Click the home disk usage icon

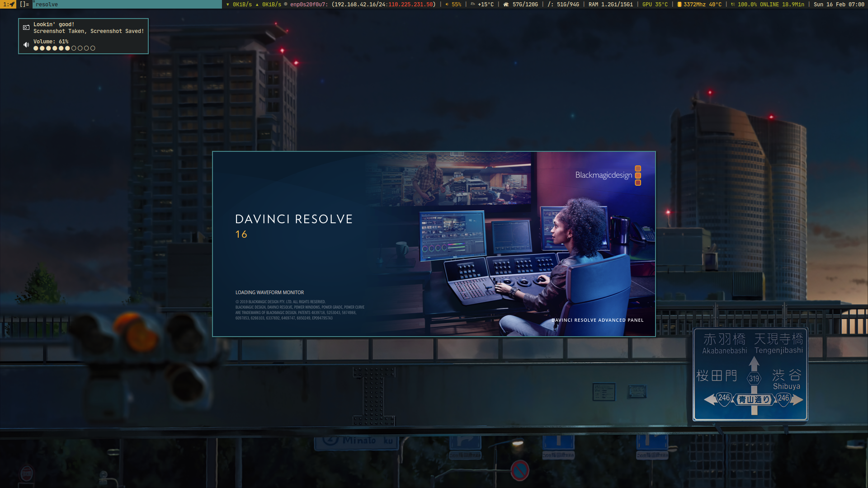click(x=506, y=5)
